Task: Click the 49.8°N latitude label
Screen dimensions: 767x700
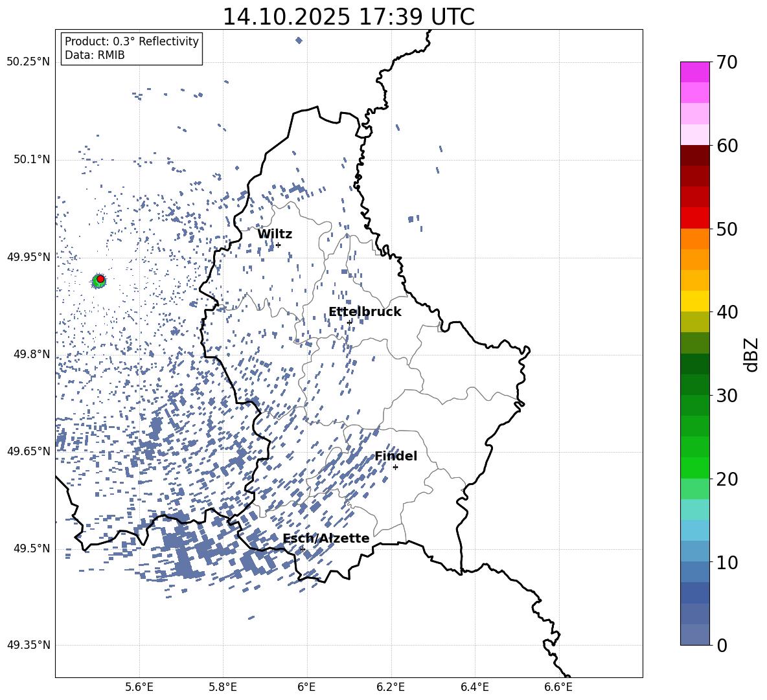Action: coord(32,354)
